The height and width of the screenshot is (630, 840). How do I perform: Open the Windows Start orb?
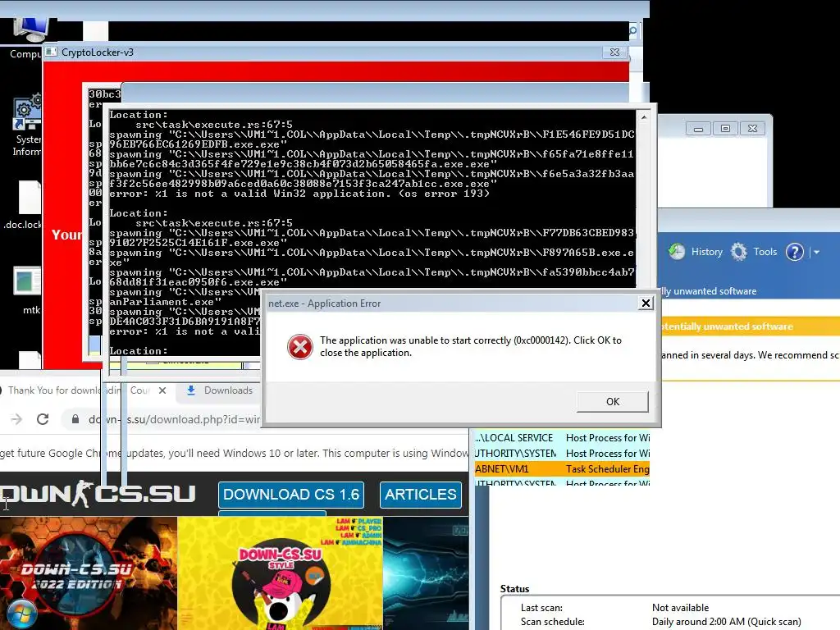pos(22,615)
